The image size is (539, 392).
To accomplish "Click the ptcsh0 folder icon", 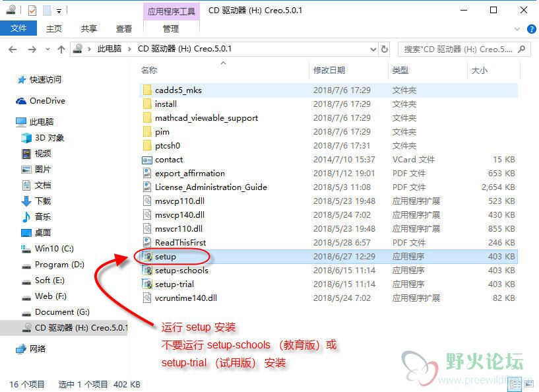I will 147,145.
